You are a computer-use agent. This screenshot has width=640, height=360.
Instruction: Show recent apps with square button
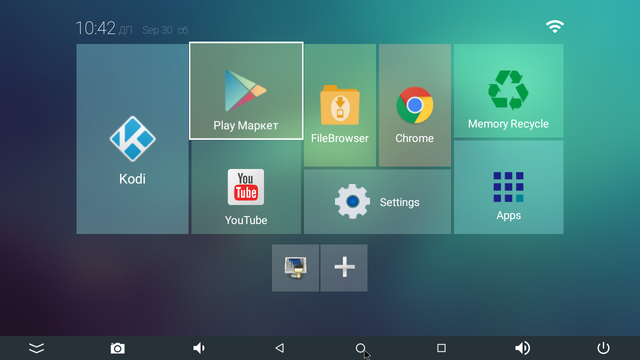pyautogui.click(x=441, y=348)
